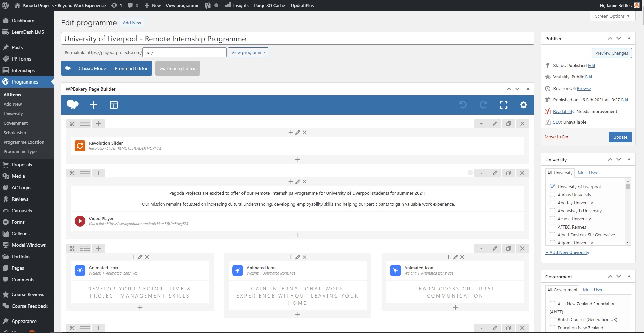The width and height of the screenshot is (644, 333).
Task: Open Internships in the sidebar menu
Action: click(23, 70)
